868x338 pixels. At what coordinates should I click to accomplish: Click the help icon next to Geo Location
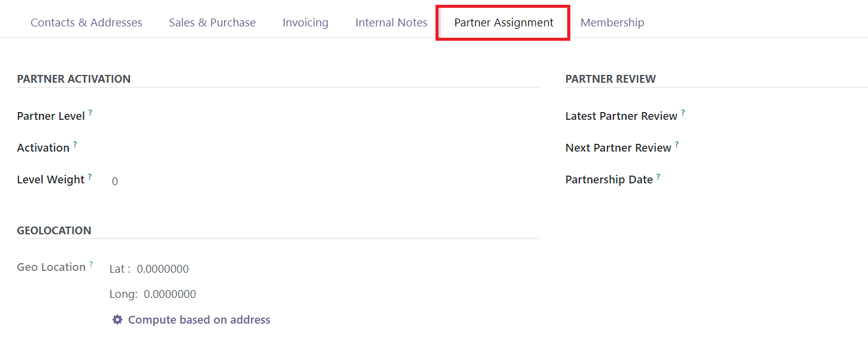[91, 264]
